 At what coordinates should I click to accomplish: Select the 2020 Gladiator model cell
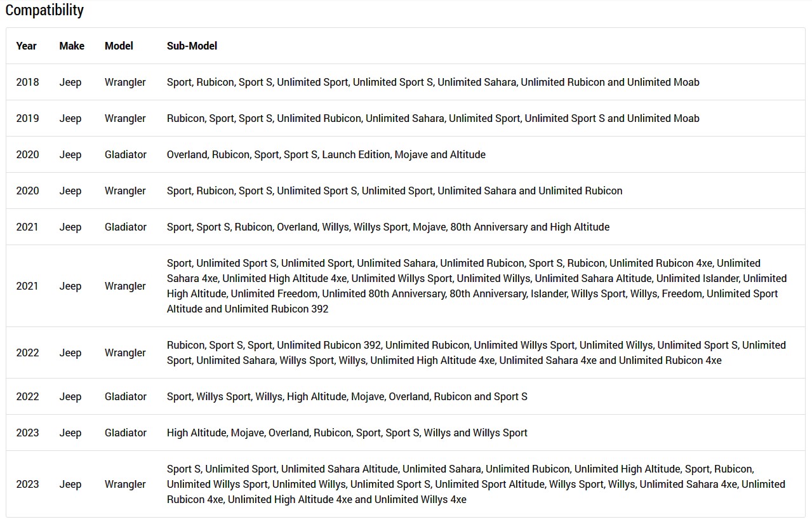click(x=126, y=154)
